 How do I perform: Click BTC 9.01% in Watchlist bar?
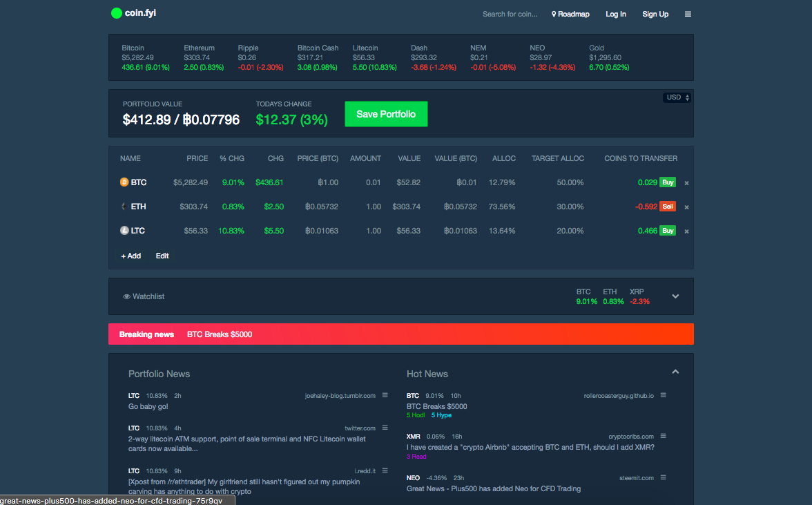(x=586, y=296)
